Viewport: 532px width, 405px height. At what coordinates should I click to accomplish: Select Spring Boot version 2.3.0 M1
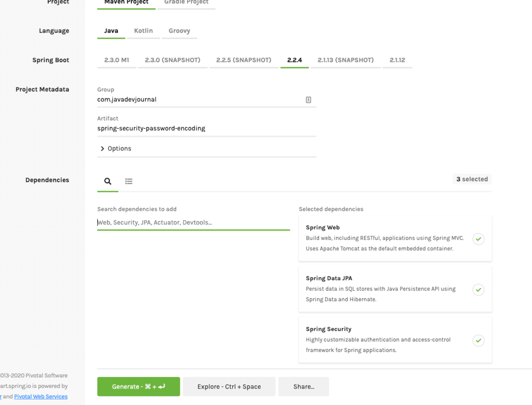click(116, 60)
